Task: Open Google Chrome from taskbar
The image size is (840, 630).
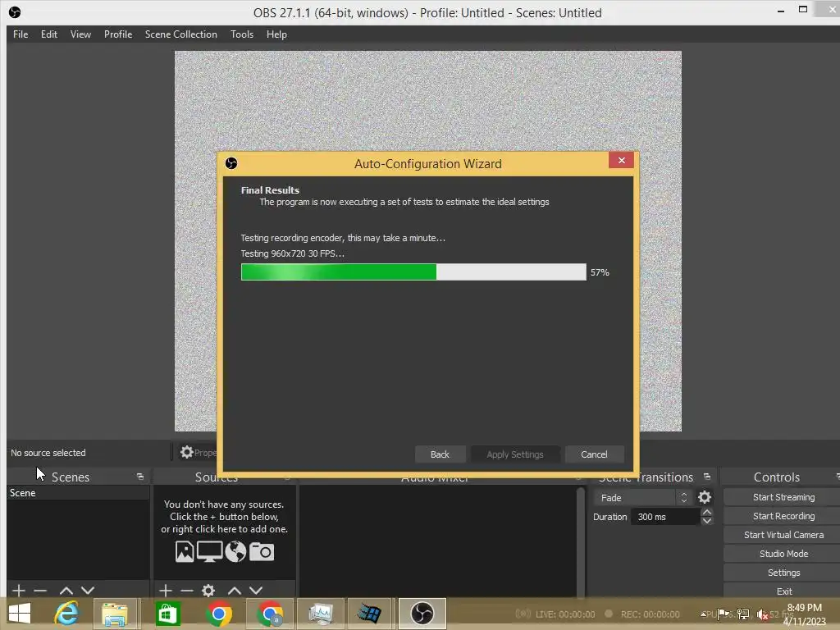Action: (x=218, y=614)
